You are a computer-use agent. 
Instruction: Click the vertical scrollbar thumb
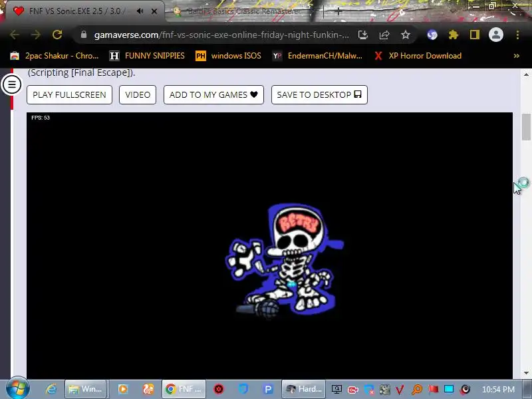[x=526, y=127]
